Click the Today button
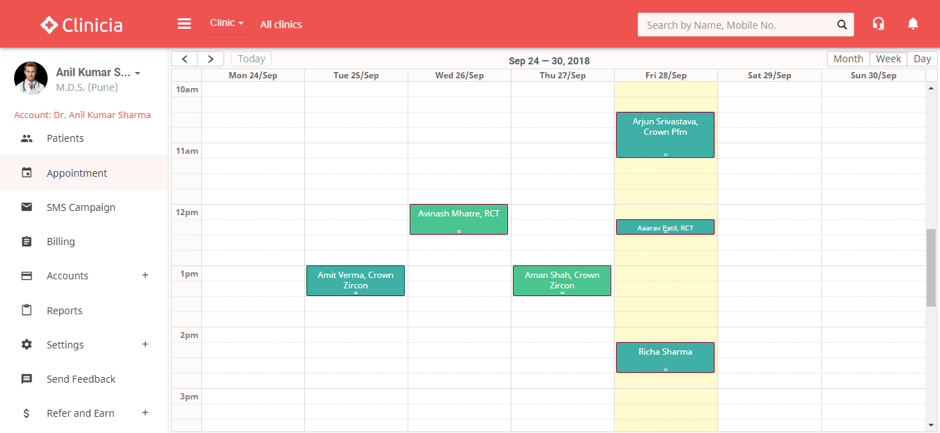This screenshot has height=433, width=940. 251,59
